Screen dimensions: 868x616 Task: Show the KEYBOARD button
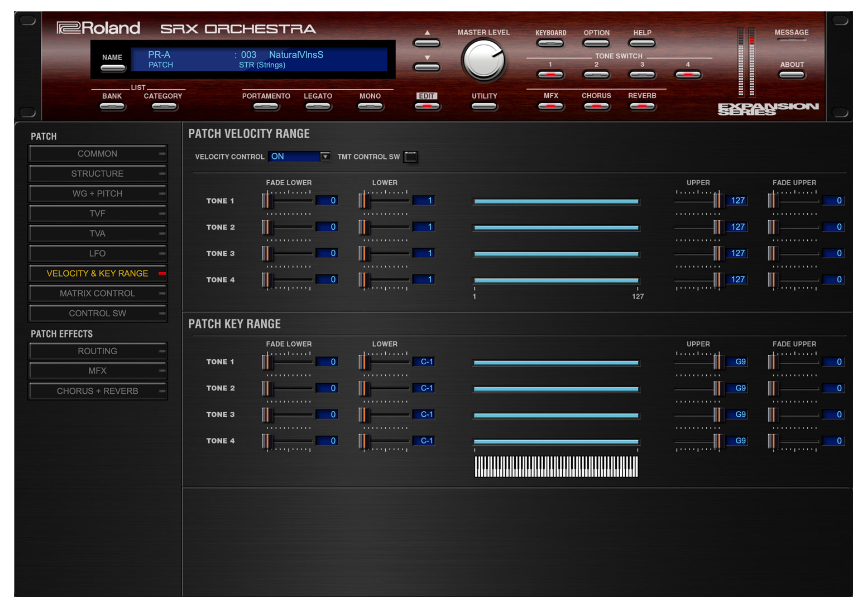point(550,43)
